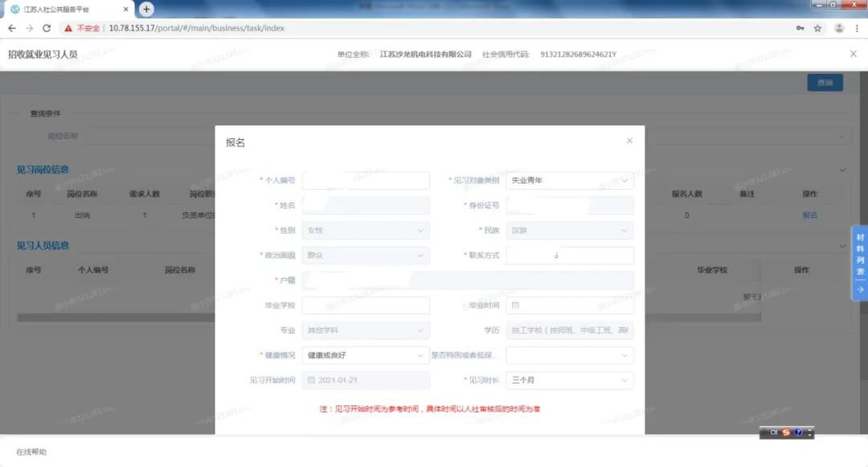The height and width of the screenshot is (467, 868).
Task: Click the 需求人数 column header
Action: click(145, 194)
